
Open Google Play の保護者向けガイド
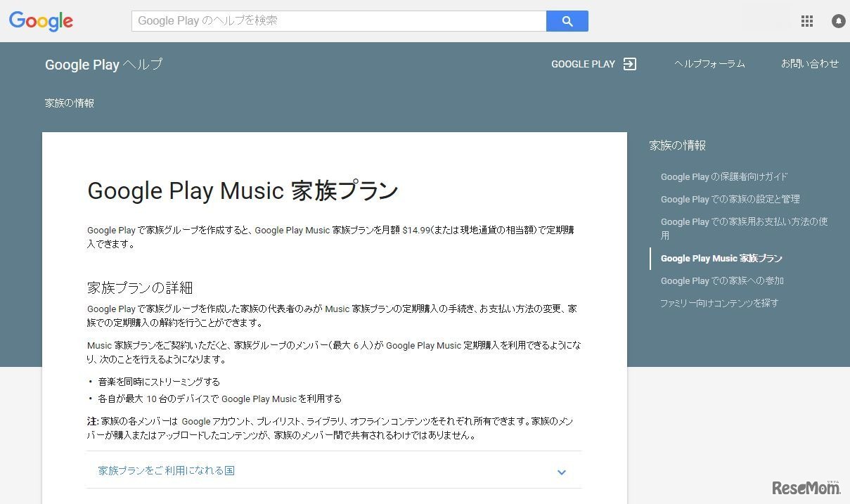(x=724, y=176)
